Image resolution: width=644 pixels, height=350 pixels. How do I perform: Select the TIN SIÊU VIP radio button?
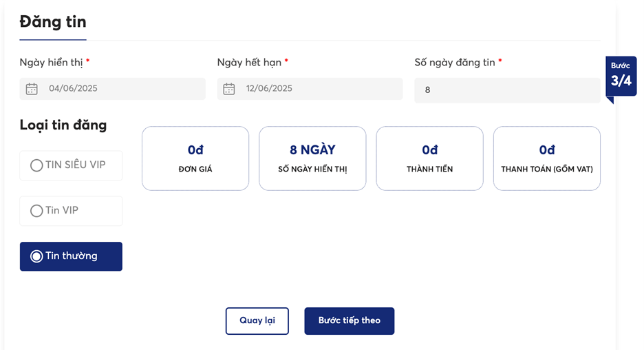(36, 165)
